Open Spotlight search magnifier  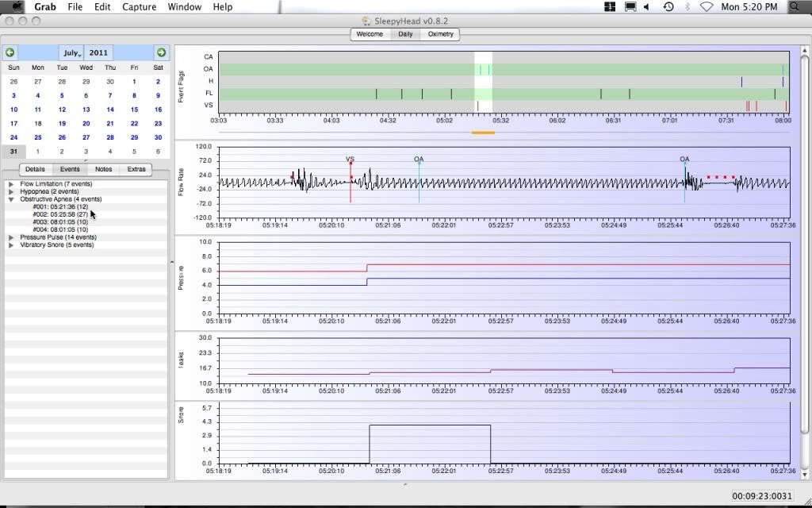794,6
